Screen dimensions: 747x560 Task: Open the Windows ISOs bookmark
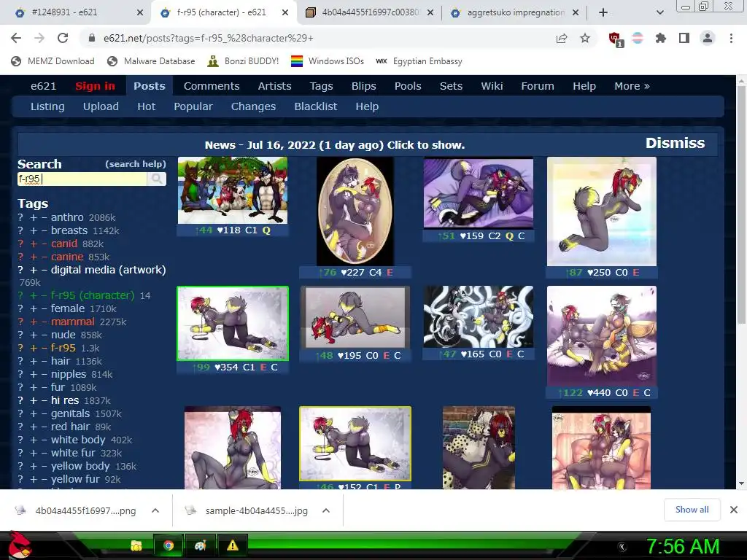point(328,61)
